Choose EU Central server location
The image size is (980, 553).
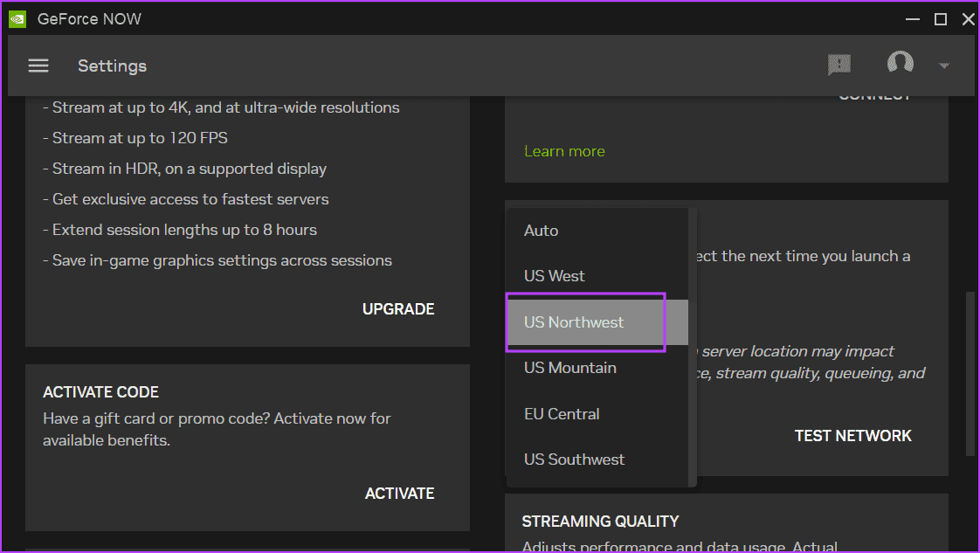pyautogui.click(x=597, y=413)
